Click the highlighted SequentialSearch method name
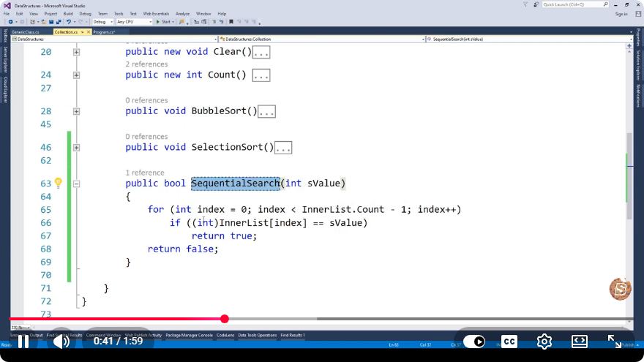644x362 pixels. (x=236, y=183)
